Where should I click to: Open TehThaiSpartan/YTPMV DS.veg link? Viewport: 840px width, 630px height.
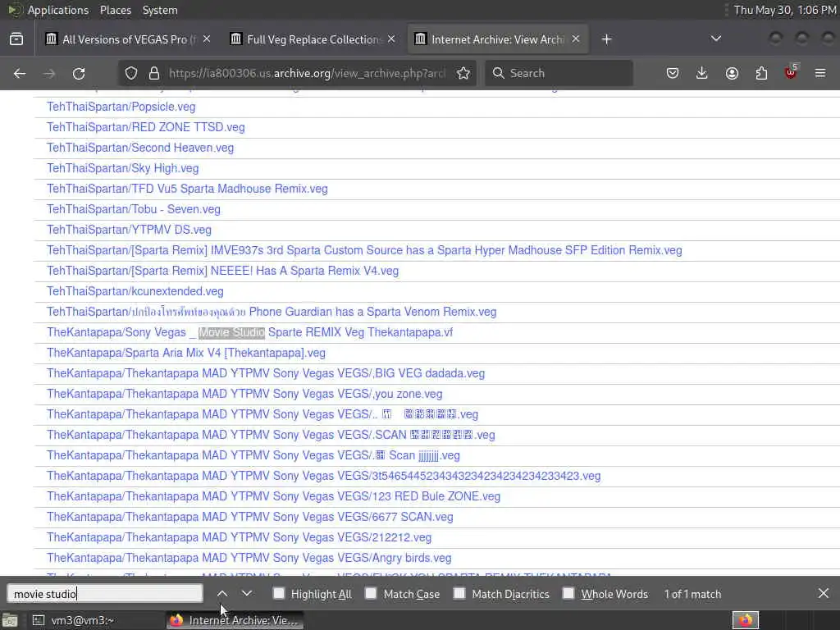click(x=129, y=230)
